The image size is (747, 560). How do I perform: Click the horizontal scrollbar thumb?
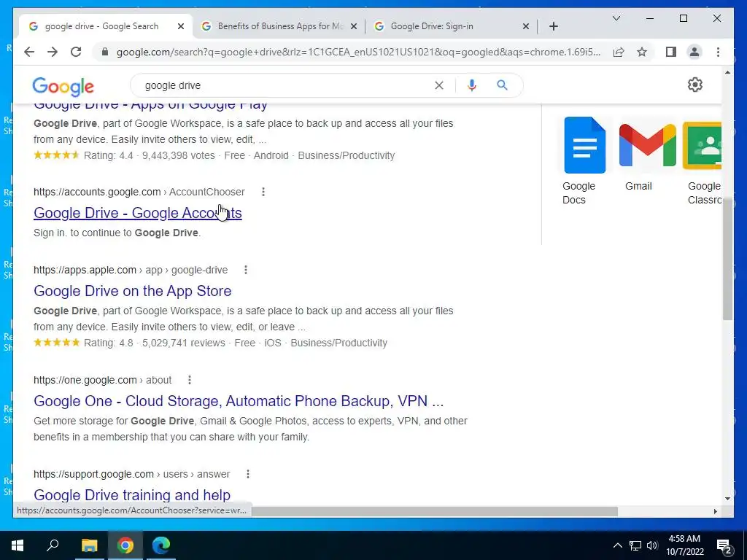coord(435,511)
